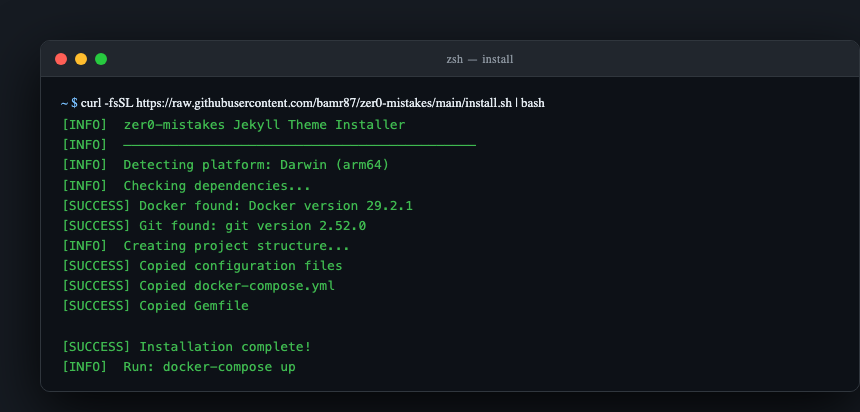Image resolution: width=860 pixels, height=412 pixels.
Task: Select the 'zer0-mistakes Jekyll Theme Installer' line
Action: [x=234, y=125]
